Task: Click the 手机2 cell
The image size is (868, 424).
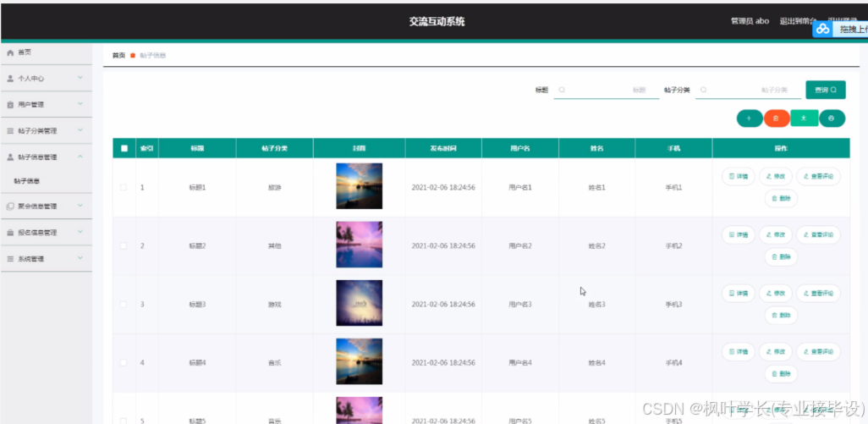Action: point(673,245)
